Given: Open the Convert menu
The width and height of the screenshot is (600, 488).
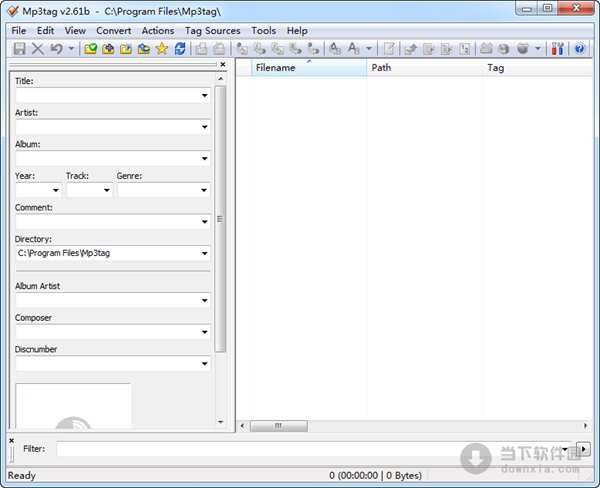Looking at the screenshot, I should tap(114, 31).
